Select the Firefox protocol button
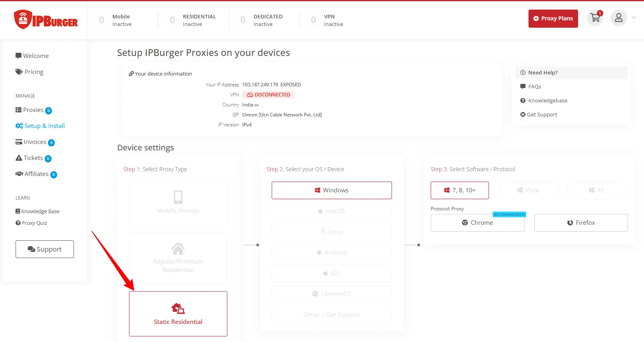 [581, 223]
